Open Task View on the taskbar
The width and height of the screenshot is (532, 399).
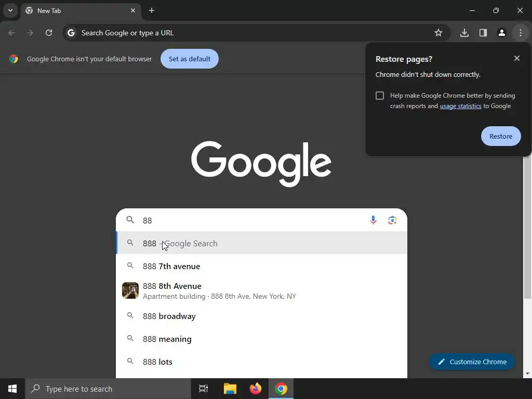[x=204, y=389]
